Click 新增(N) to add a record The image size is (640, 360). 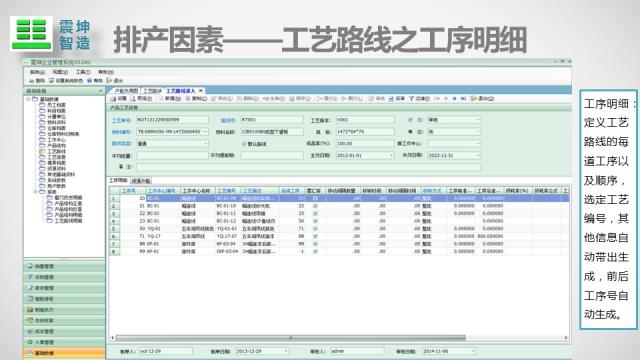[x=170, y=99]
